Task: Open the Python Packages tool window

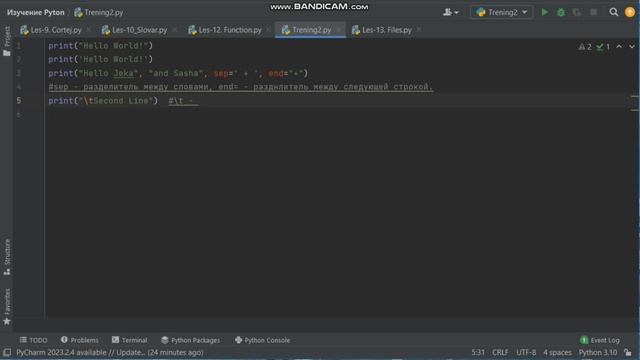Action: coord(191,340)
